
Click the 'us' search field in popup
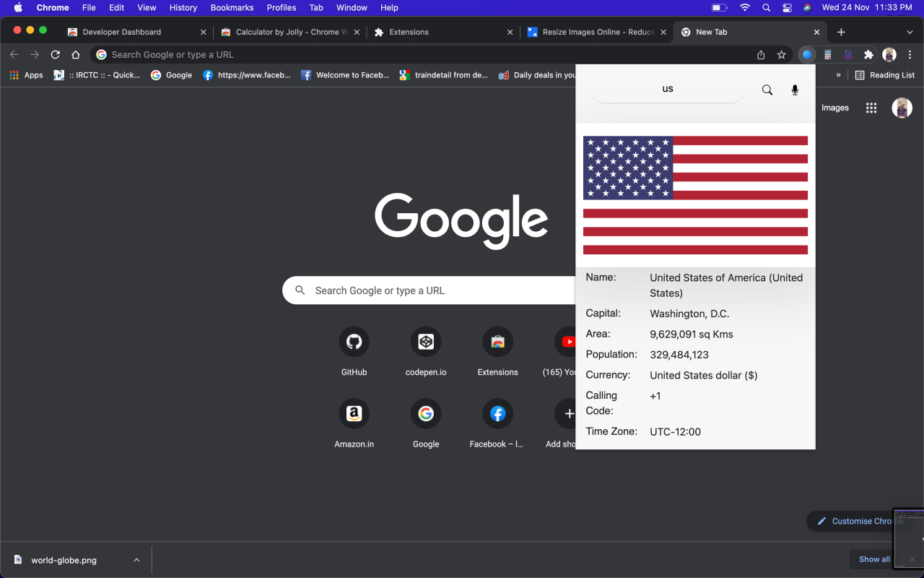click(668, 89)
